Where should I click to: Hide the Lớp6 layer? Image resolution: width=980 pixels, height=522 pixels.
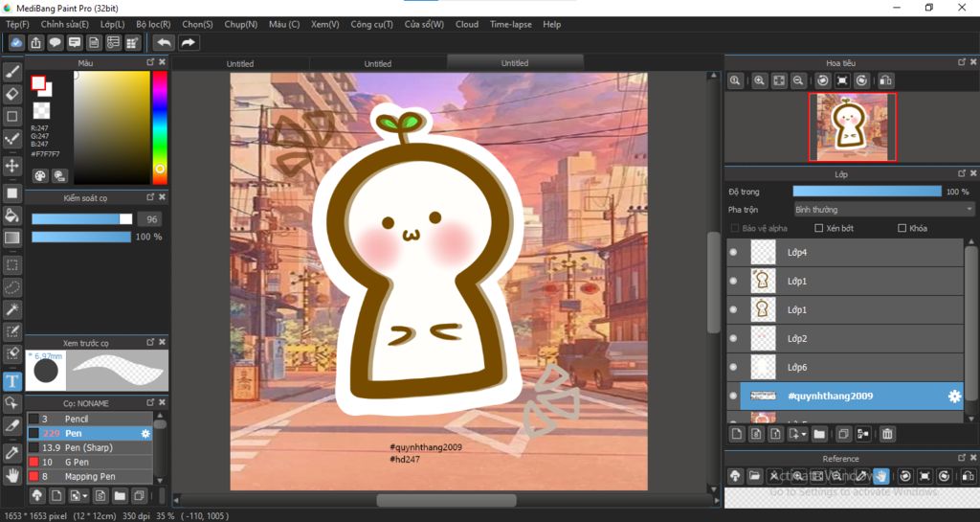[733, 367]
